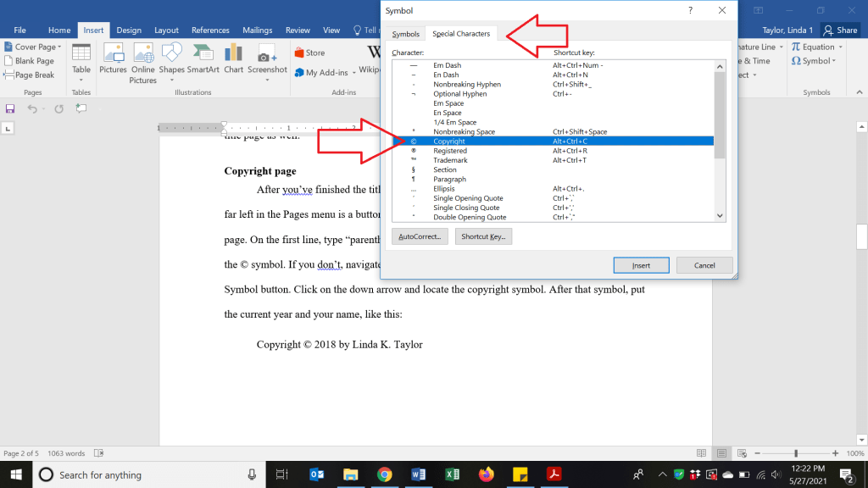
Task: Open the Layout ribbon tab
Action: [x=166, y=30]
